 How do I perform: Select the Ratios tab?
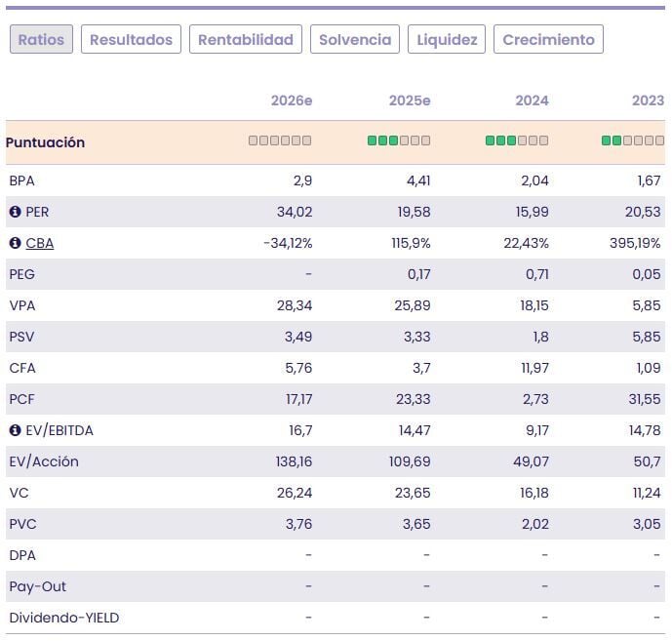41,40
